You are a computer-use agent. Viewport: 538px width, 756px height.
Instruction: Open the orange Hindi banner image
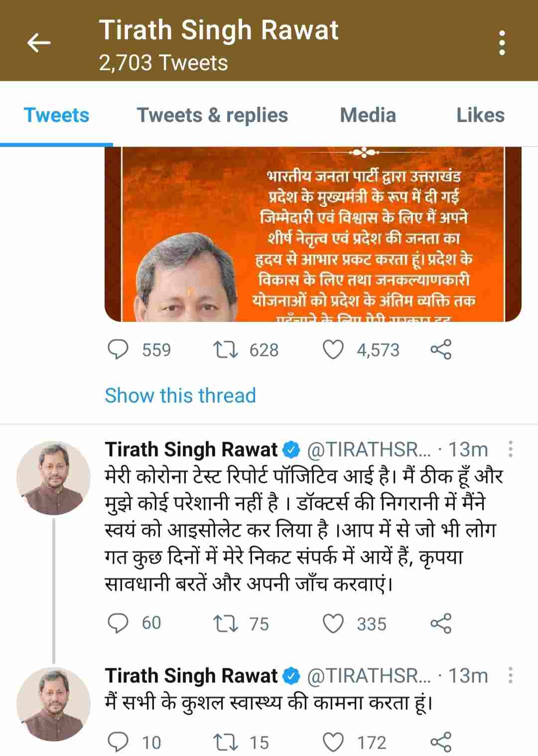313,234
